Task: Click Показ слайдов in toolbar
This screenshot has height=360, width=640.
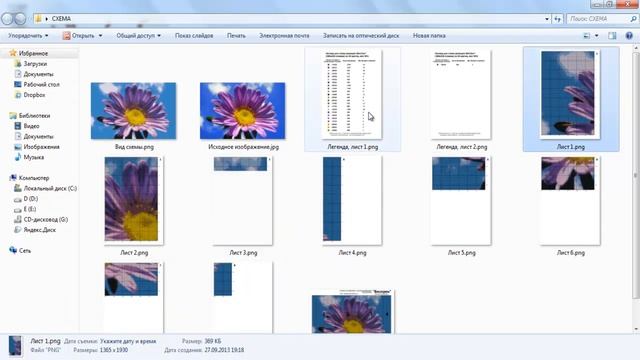Action: [x=194, y=36]
